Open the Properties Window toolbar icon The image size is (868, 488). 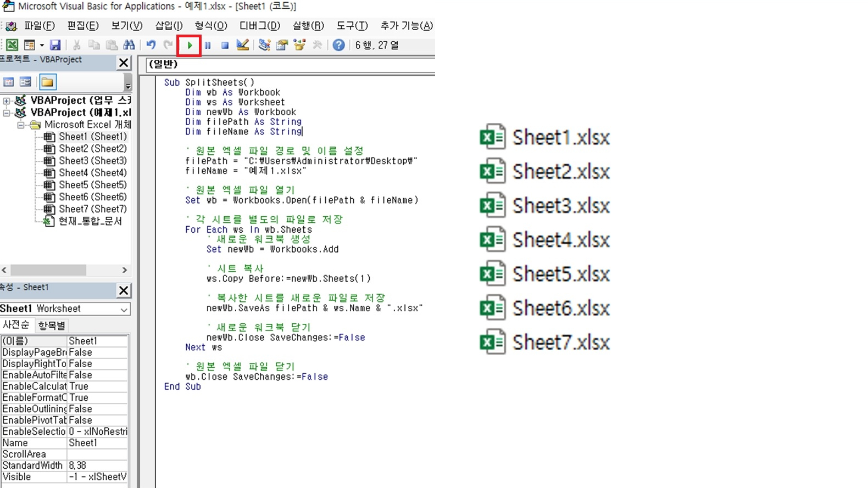click(x=282, y=45)
